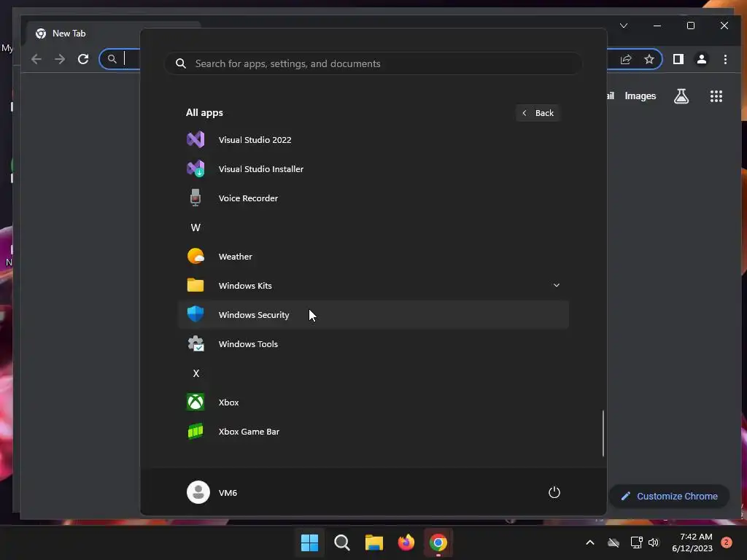This screenshot has width=747, height=560.
Task: Open Chrome profile menu
Action: [702, 59]
